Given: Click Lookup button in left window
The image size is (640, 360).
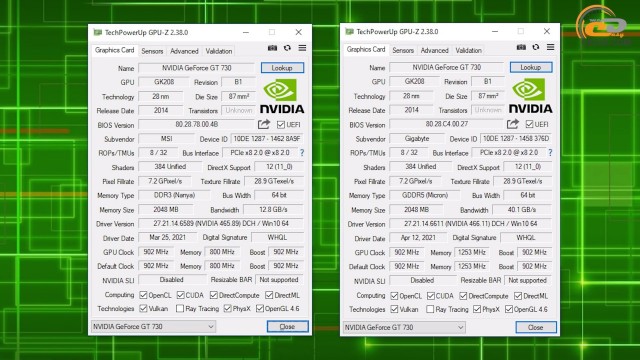Looking at the screenshot, I should pos(282,68).
